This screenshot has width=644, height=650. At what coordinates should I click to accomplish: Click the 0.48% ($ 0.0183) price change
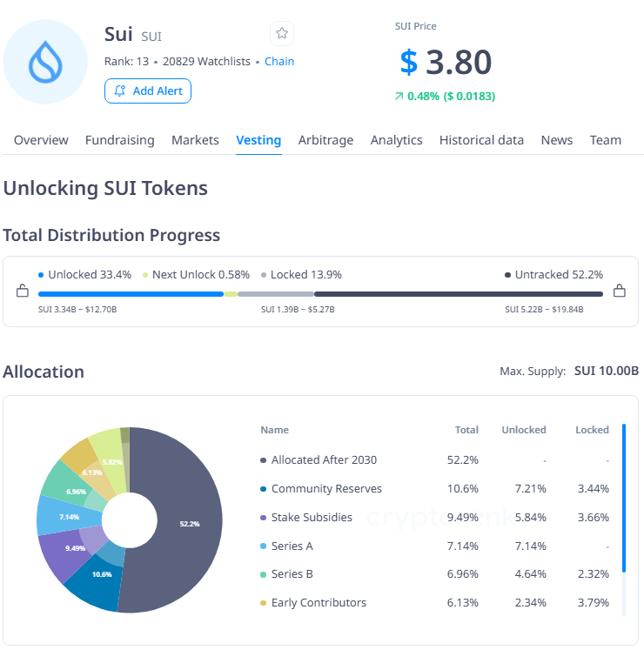(446, 97)
